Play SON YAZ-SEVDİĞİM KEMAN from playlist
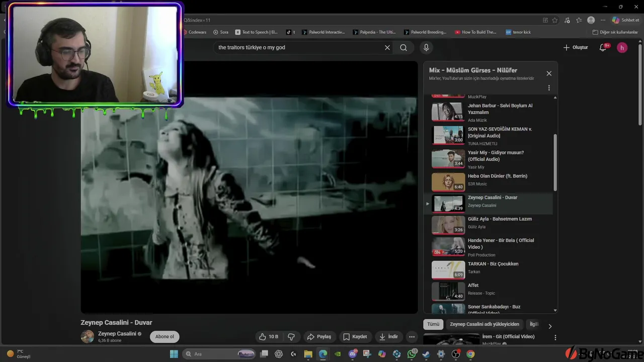This screenshot has height=362, width=644. coord(488,135)
